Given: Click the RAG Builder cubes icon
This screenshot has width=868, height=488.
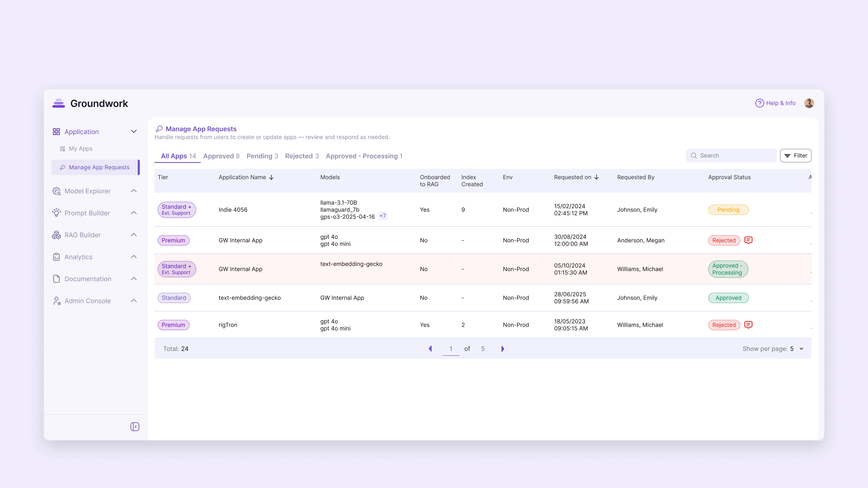Looking at the screenshot, I should coord(57,235).
